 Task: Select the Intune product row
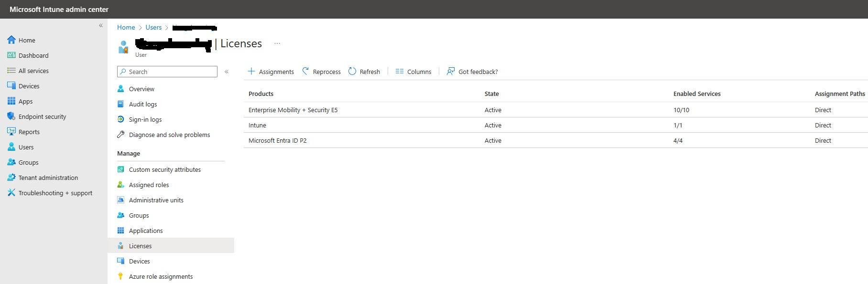click(x=556, y=125)
